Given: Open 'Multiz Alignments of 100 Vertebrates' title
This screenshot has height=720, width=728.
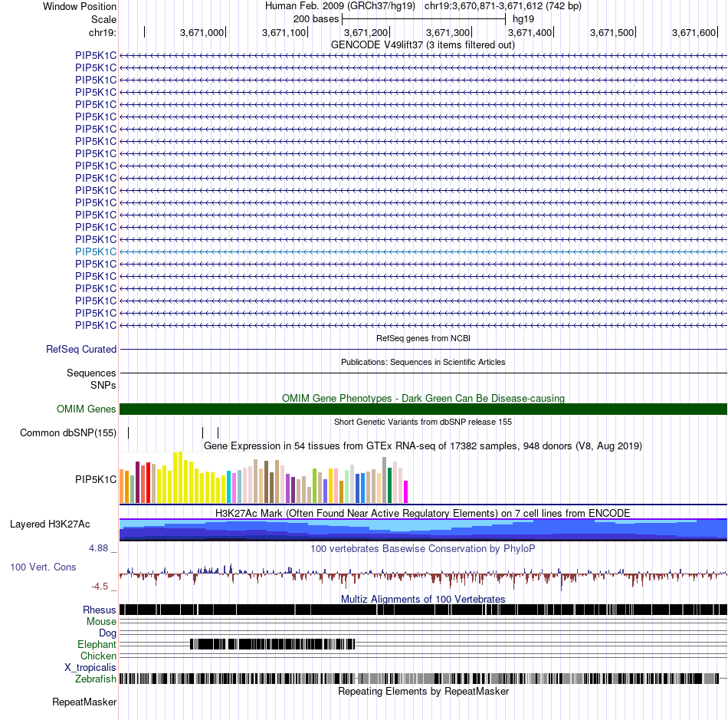Looking at the screenshot, I should click(x=423, y=599).
